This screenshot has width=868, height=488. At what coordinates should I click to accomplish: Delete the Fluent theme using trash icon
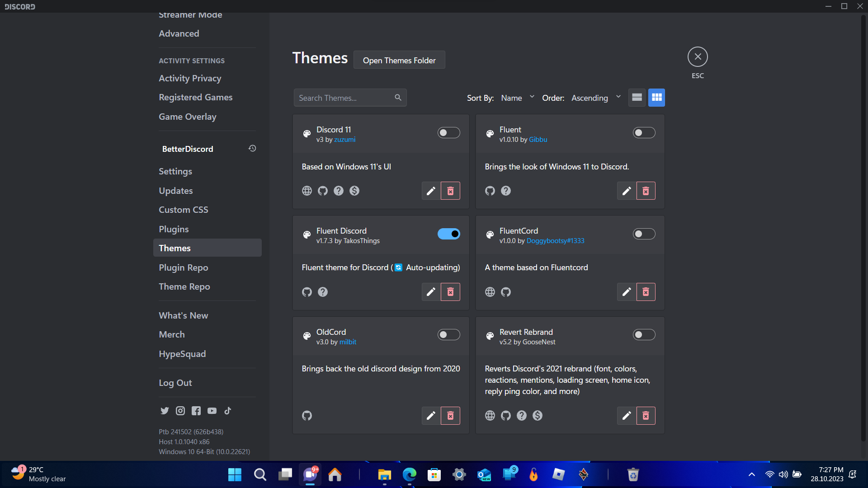646,191
